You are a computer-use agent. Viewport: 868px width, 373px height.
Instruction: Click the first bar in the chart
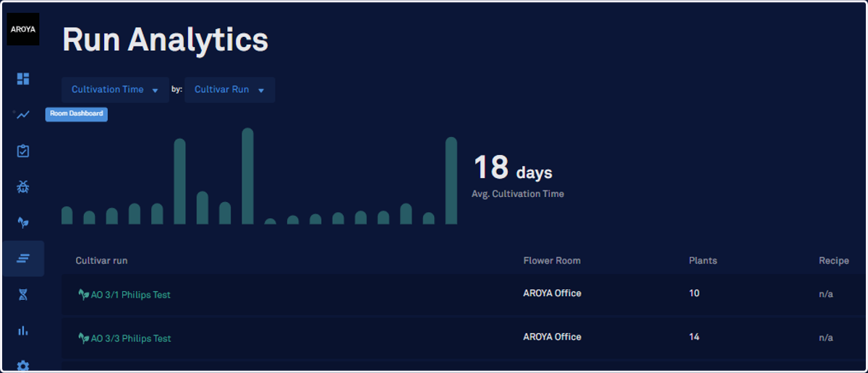tap(67, 215)
